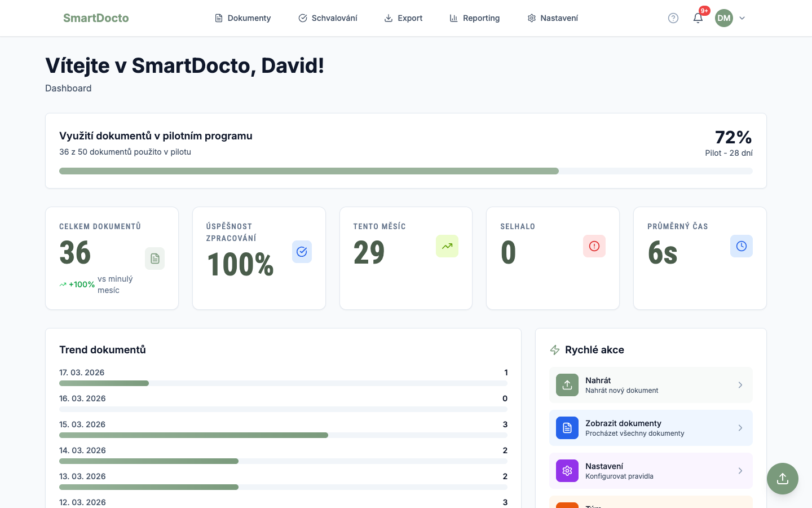
Task: Open notifications via the bell icon
Action: click(x=698, y=18)
